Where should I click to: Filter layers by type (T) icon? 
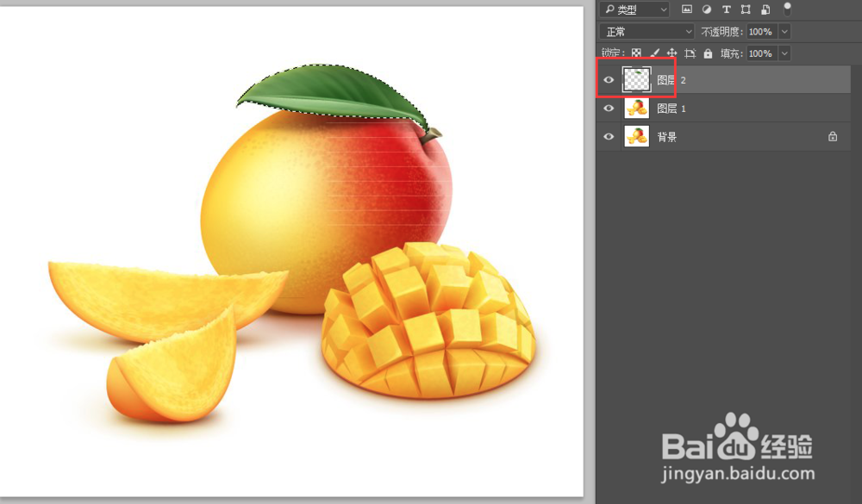pyautogui.click(x=726, y=9)
